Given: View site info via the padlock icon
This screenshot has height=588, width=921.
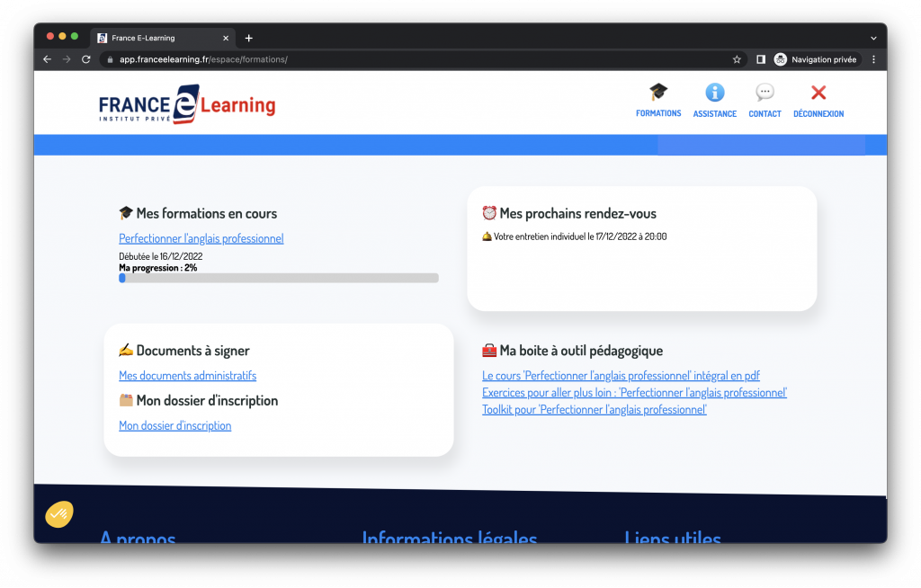Looking at the screenshot, I should tap(110, 59).
